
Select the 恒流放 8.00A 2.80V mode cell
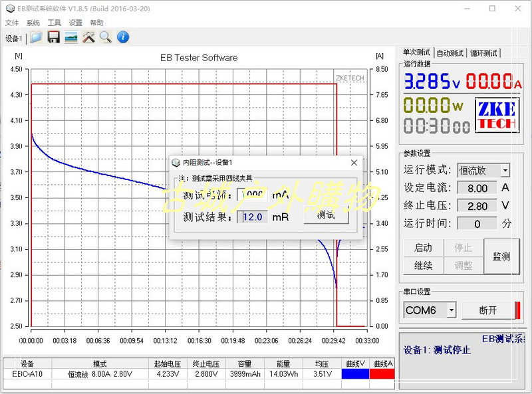[x=100, y=374]
